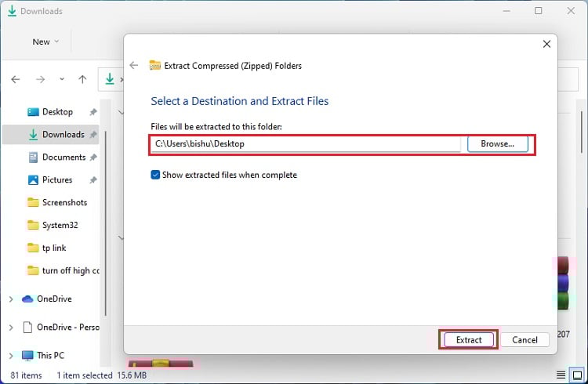Screen dimensions: 588x384
Task: Go up one folder level in Explorer
Action: tap(82, 79)
